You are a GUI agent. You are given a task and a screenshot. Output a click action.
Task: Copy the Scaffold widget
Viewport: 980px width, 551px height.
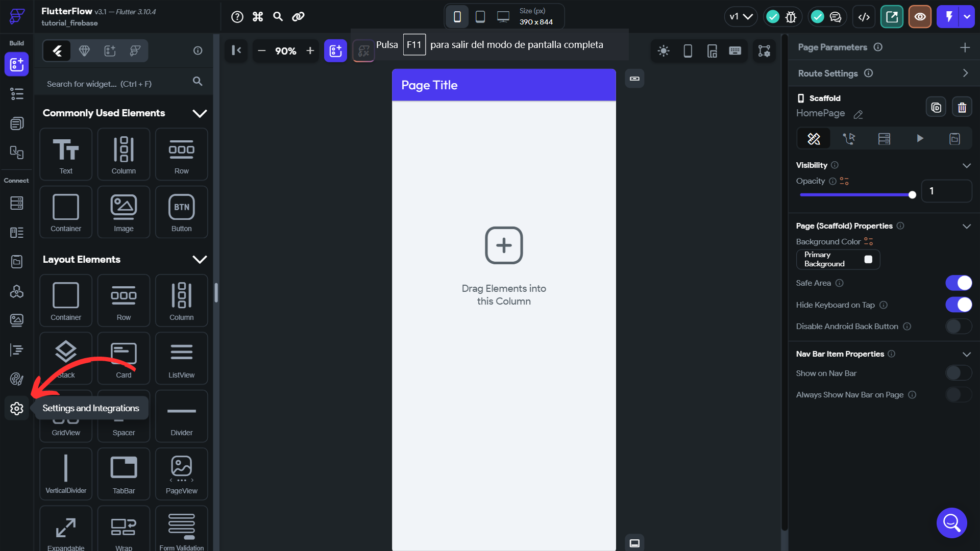click(936, 107)
